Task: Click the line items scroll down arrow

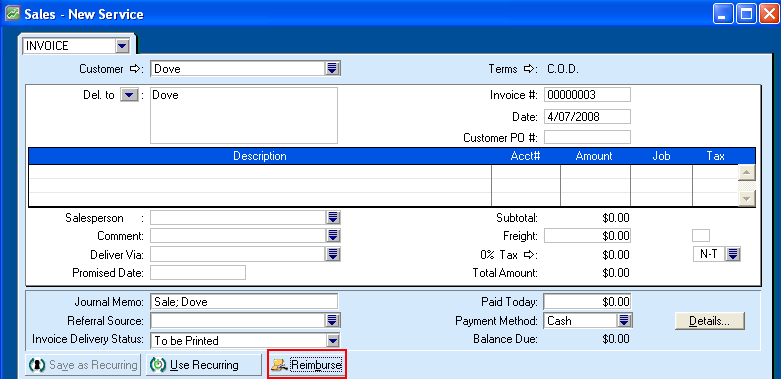Action: (x=747, y=198)
